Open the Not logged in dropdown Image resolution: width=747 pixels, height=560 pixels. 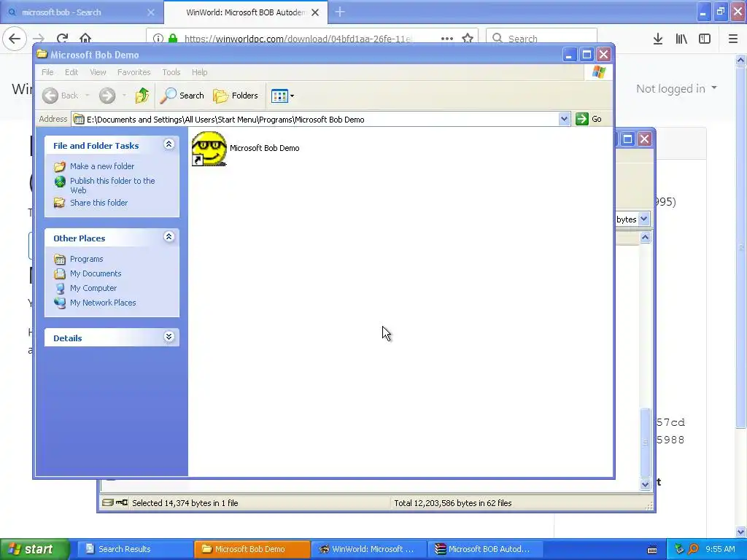pyautogui.click(x=676, y=88)
